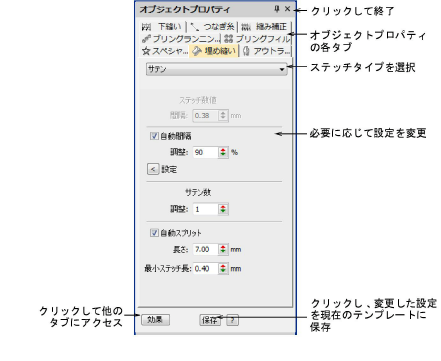Open the アウトライン tab icon
The height and width of the screenshot is (361, 441).
point(246,51)
